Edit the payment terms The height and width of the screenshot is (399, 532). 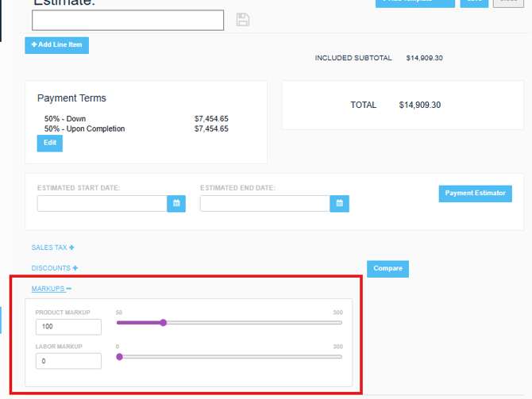tap(50, 143)
